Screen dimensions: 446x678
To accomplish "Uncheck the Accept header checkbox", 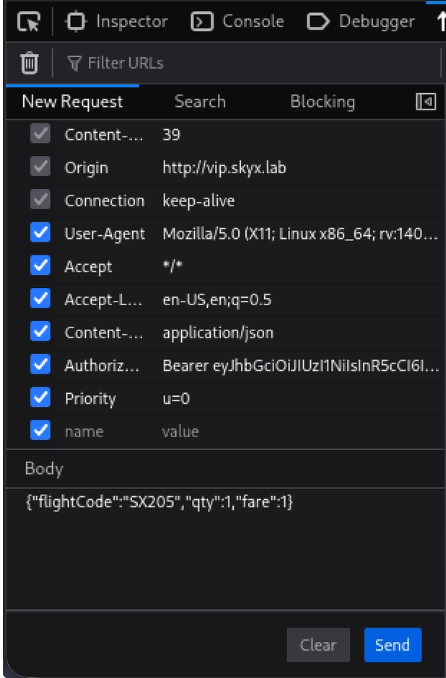I will click(40, 265).
